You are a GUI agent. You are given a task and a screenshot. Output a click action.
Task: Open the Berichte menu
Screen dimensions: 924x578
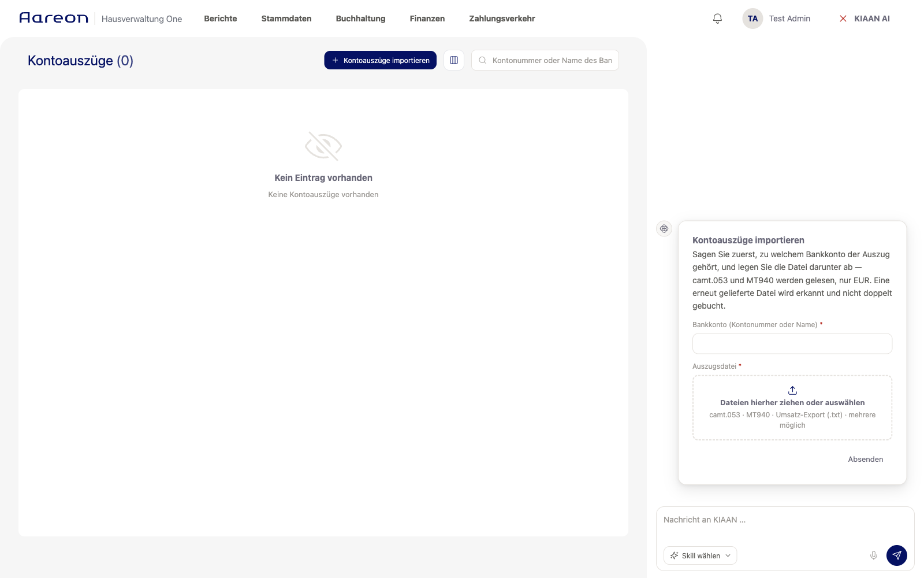[x=221, y=18]
